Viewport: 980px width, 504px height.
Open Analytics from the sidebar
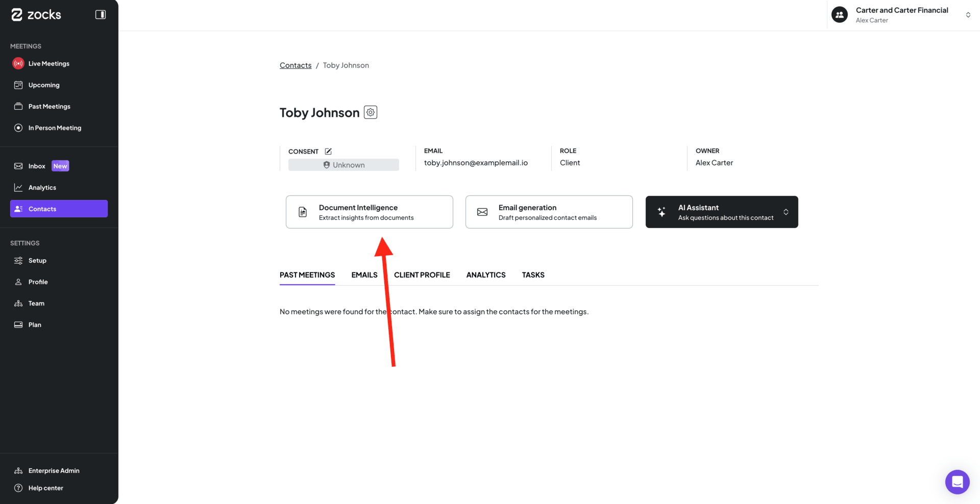point(42,188)
